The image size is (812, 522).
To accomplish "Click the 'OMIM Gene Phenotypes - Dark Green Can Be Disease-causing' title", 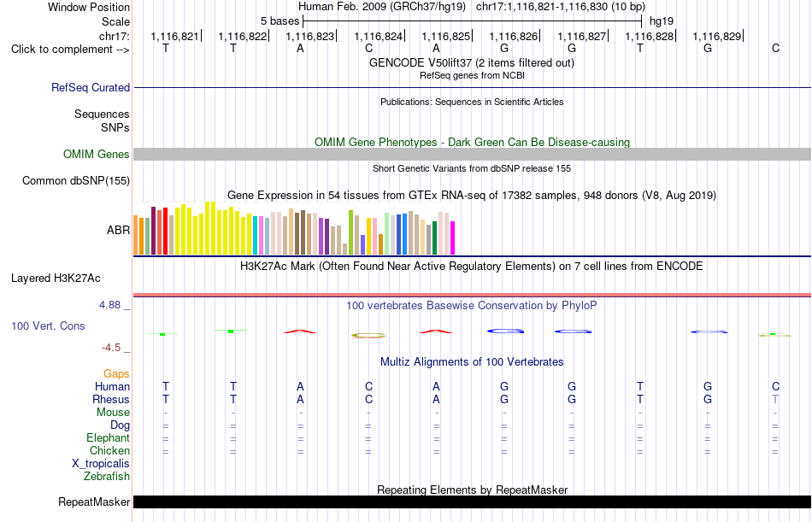I will [473, 143].
